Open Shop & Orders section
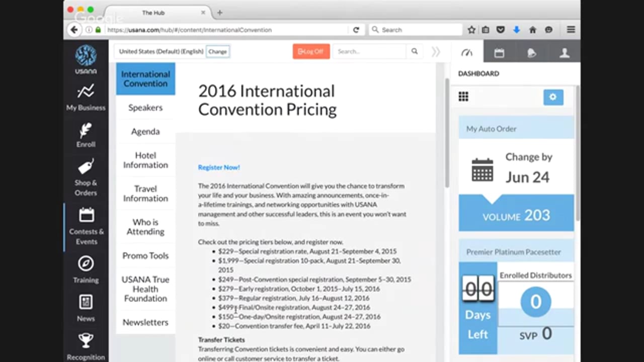The height and width of the screenshot is (362, 644). click(x=86, y=178)
